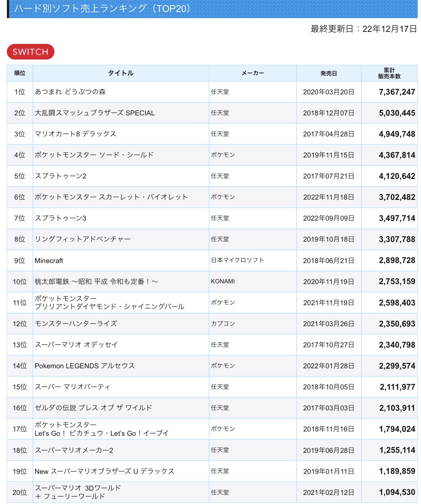
Task: Click sales figure 3,307,788
Action: tap(397, 239)
